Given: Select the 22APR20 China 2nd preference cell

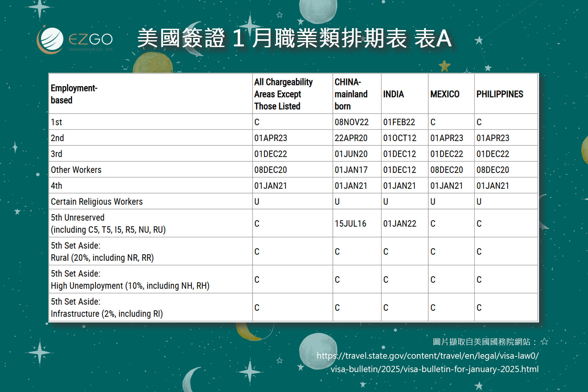Looking at the screenshot, I should tap(351, 138).
